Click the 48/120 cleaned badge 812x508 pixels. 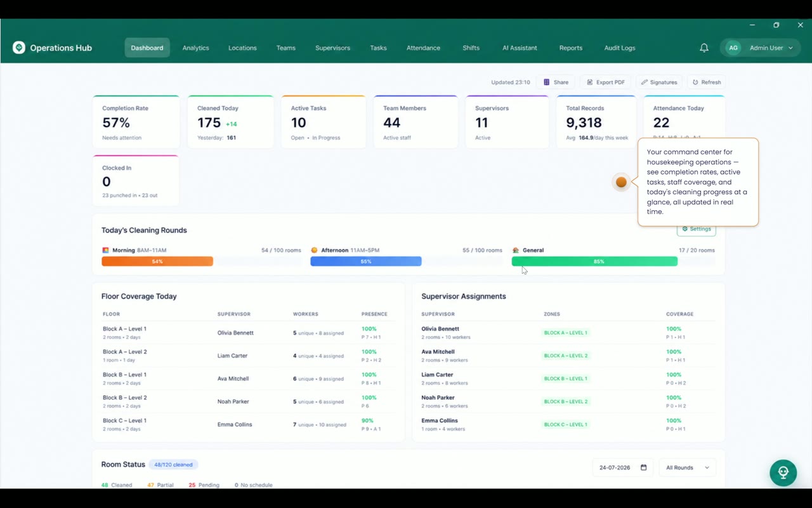tap(173, 464)
